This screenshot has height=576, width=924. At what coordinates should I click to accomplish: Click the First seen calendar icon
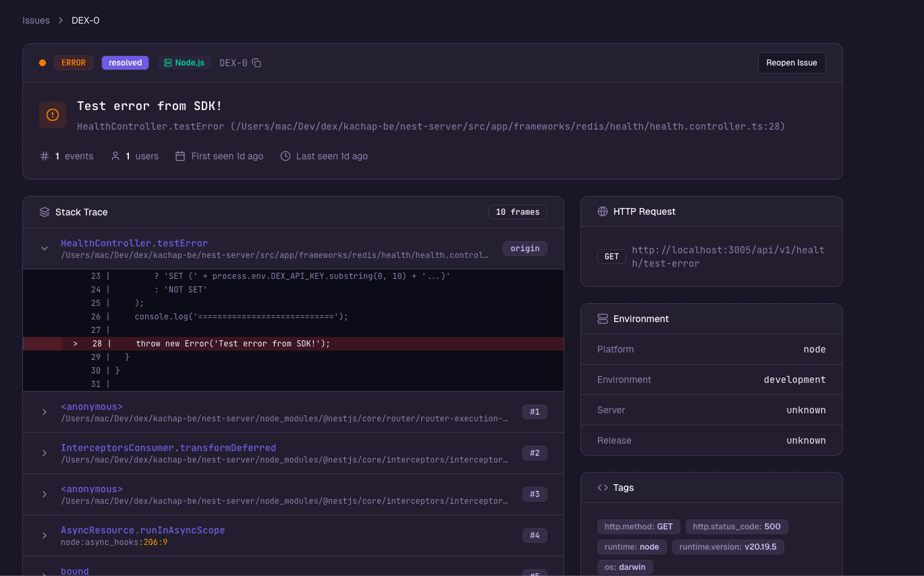click(x=180, y=156)
